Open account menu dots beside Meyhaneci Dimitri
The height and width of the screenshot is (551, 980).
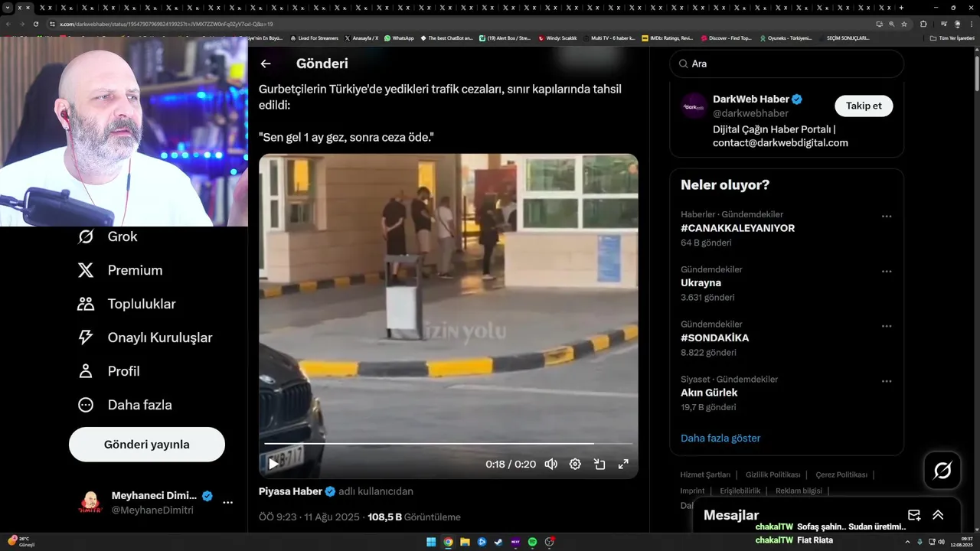click(x=227, y=503)
